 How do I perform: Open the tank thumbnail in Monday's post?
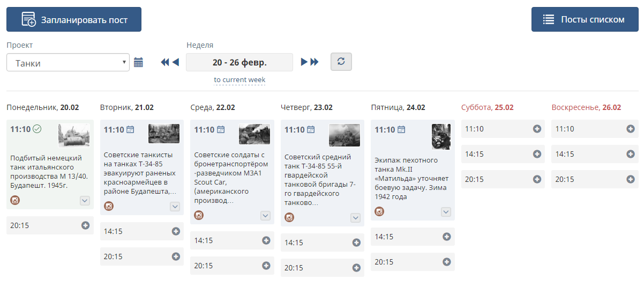[74, 135]
